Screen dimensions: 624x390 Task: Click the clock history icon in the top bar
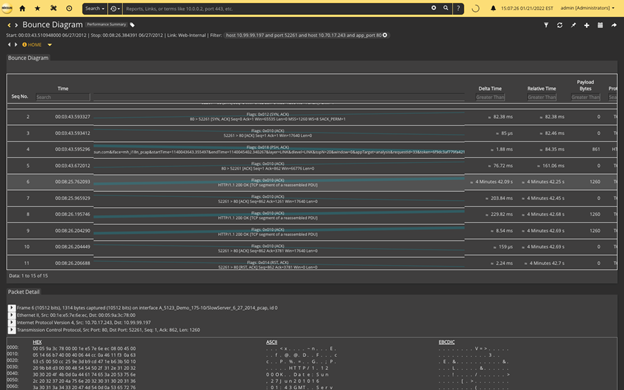click(69, 8)
